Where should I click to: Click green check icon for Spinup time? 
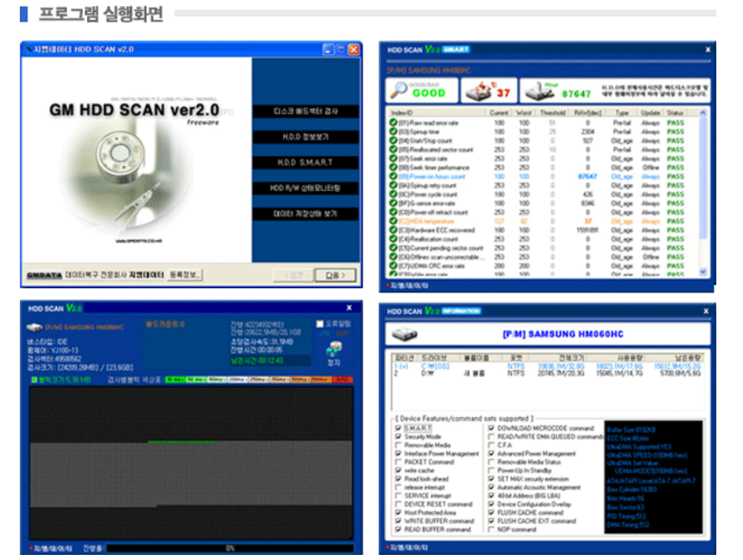pyautogui.click(x=393, y=132)
